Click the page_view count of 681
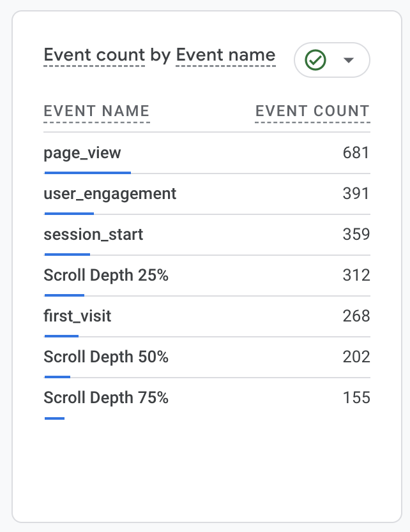The width and height of the screenshot is (410, 532). pyautogui.click(x=356, y=153)
